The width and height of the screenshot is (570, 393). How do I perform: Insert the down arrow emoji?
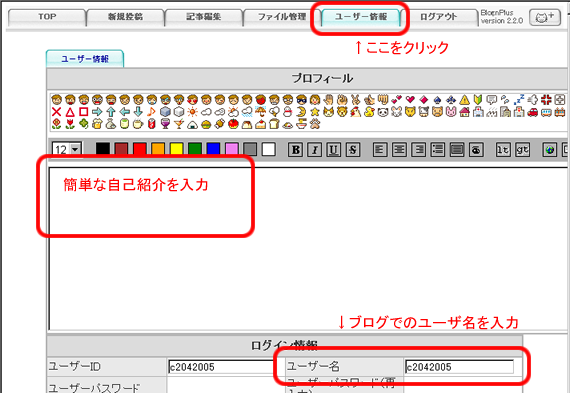click(138, 112)
